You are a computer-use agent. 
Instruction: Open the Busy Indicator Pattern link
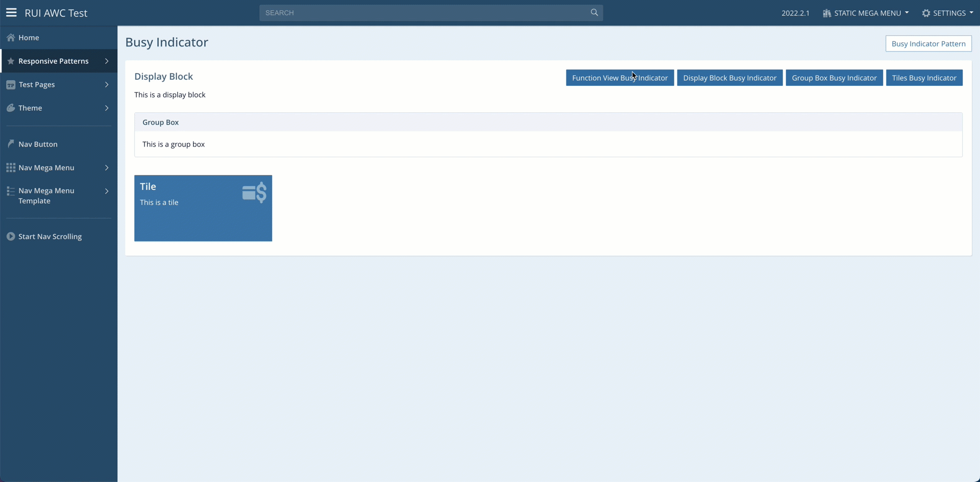click(928, 44)
